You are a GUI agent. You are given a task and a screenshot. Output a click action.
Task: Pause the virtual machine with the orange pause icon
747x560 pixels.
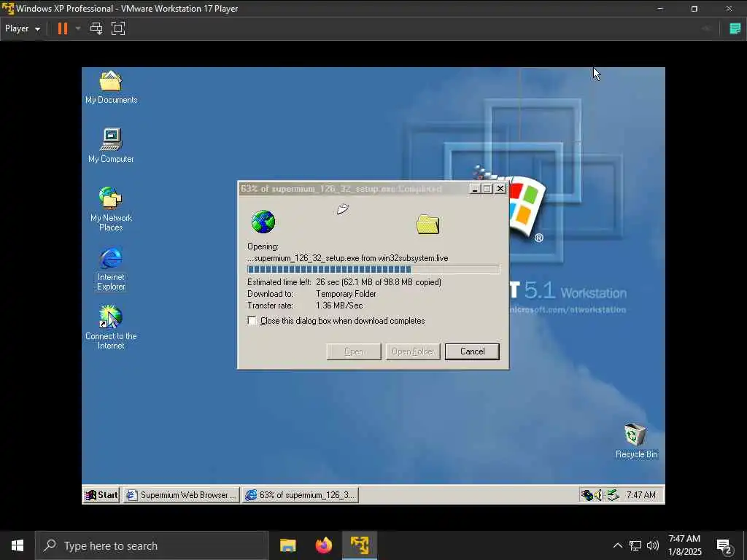tap(63, 28)
